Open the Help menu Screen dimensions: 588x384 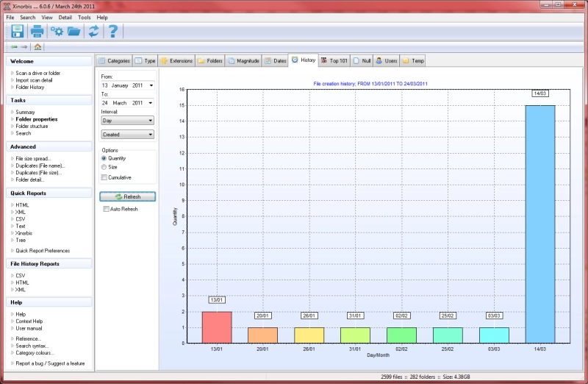pos(102,17)
